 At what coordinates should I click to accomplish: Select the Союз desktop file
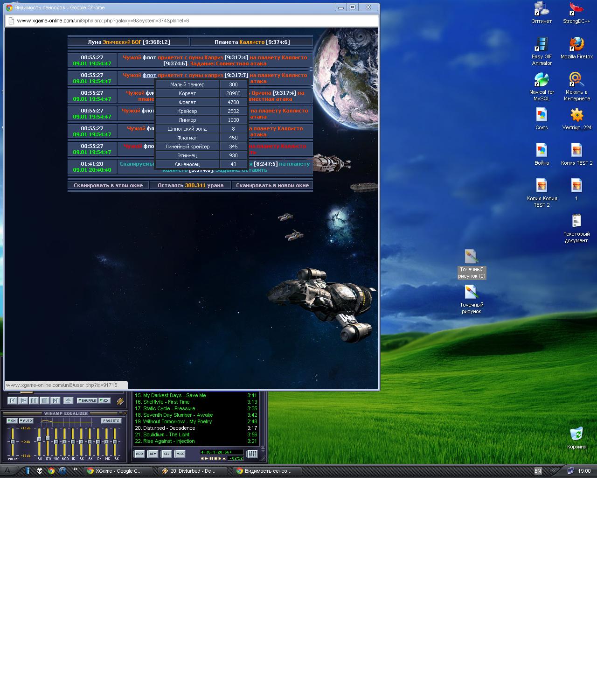[x=541, y=119]
